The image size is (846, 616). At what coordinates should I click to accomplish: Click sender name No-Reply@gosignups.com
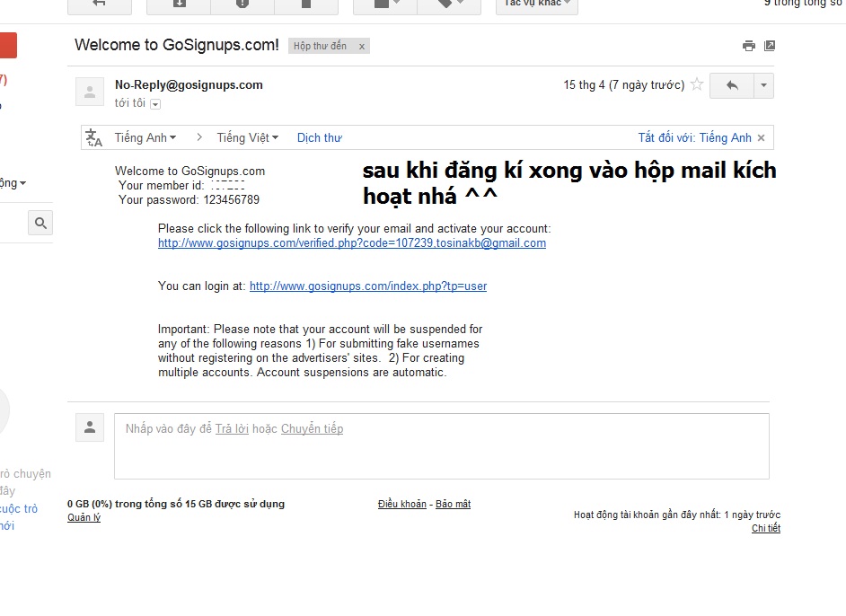click(189, 84)
